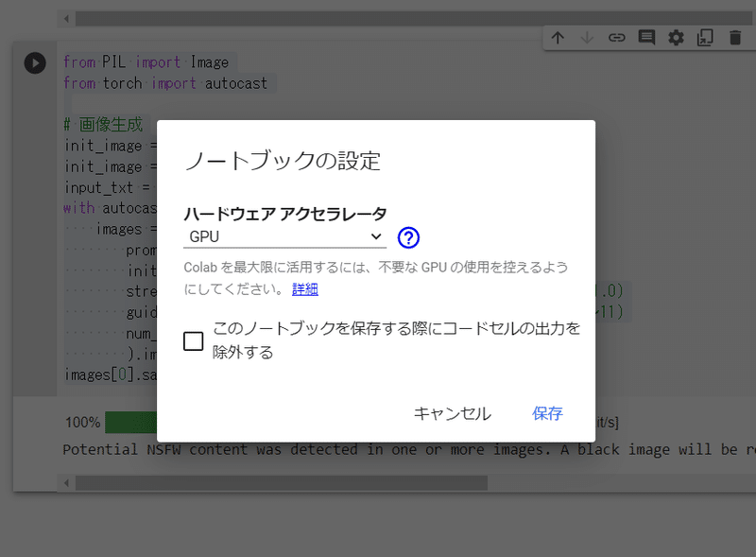Delete the cell with trash icon
Viewport: 756px width, 557px height.
point(735,38)
